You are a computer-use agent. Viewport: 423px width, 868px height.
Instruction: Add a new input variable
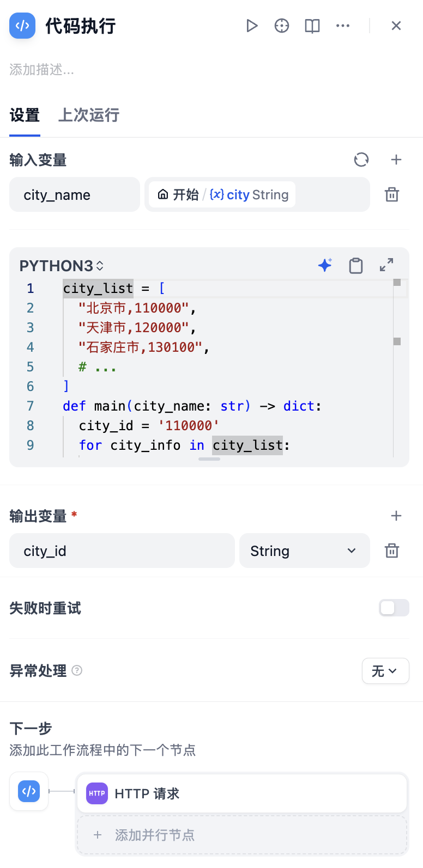(396, 160)
